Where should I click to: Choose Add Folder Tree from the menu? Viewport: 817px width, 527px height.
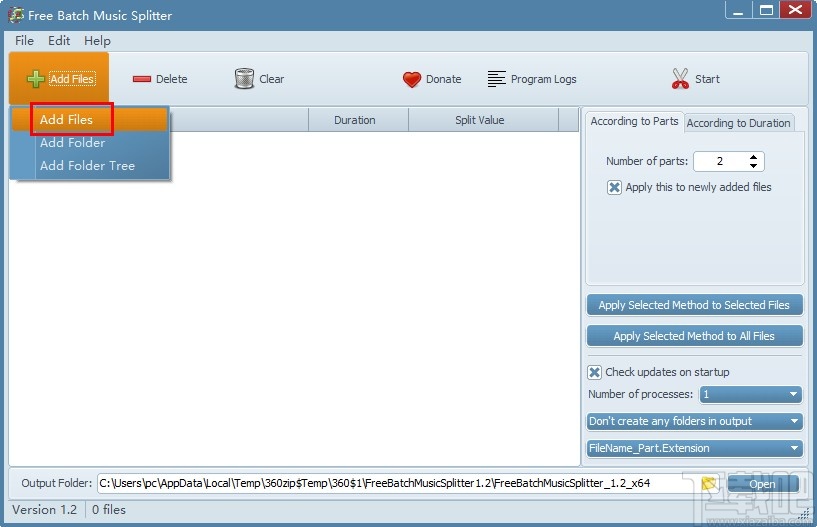tap(88, 166)
